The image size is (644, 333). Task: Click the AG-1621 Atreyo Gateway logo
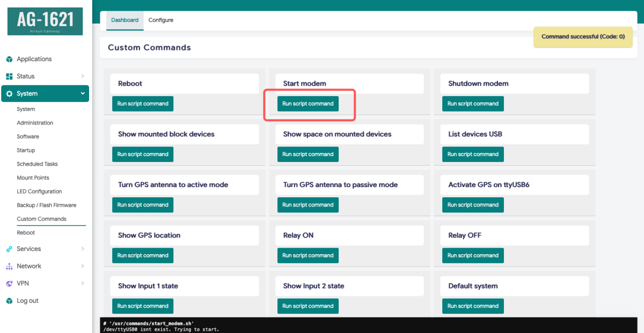45,21
